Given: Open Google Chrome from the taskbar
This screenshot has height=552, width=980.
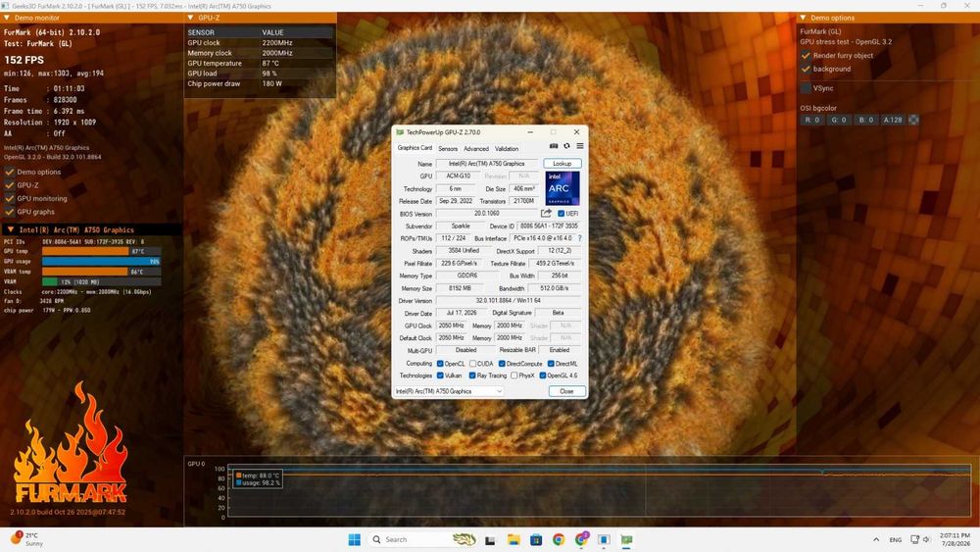Looking at the screenshot, I should (x=559, y=539).
